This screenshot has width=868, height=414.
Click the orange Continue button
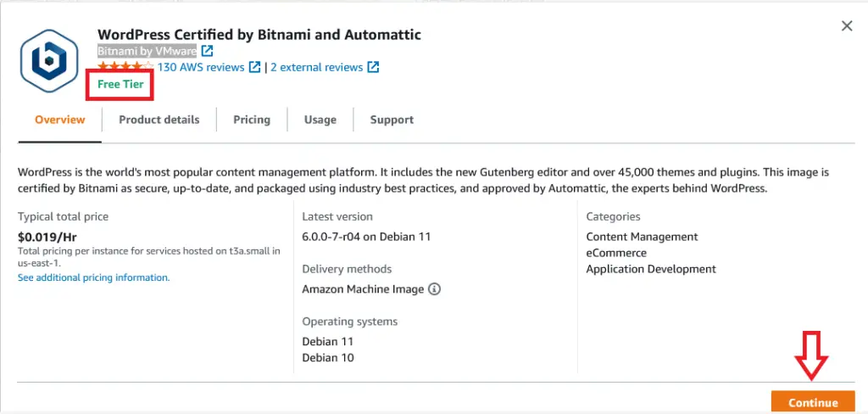813,402
